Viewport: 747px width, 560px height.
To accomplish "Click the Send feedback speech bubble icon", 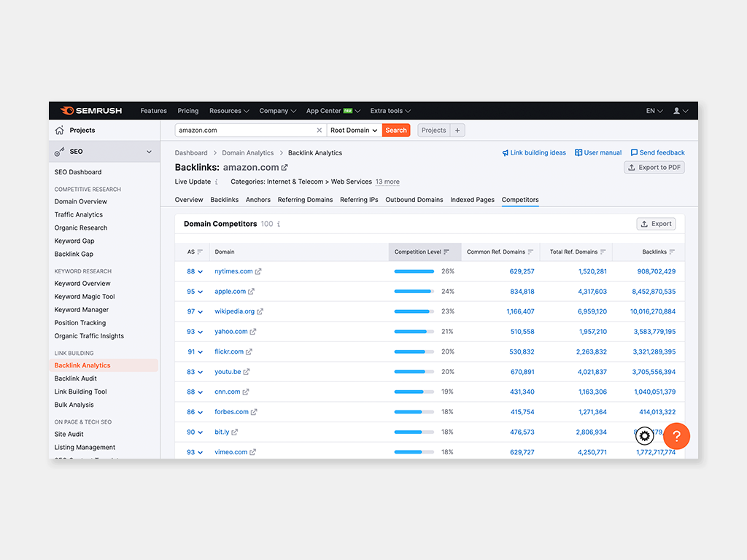I will click(633, 152).
